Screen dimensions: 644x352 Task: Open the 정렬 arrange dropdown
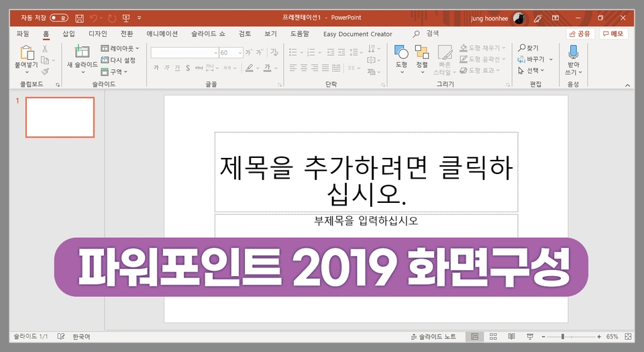422,59
